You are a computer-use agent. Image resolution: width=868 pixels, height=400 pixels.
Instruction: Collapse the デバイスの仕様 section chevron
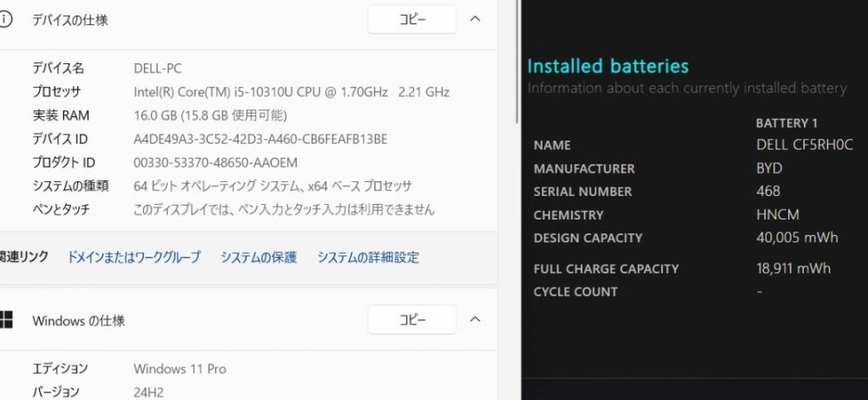(475, 19)
